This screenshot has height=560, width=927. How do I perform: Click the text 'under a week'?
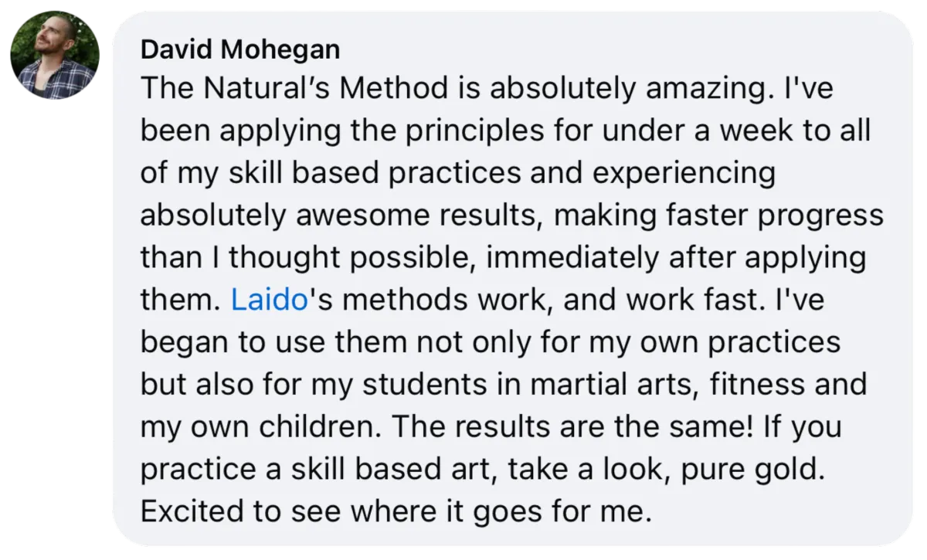tap(651, 131)
